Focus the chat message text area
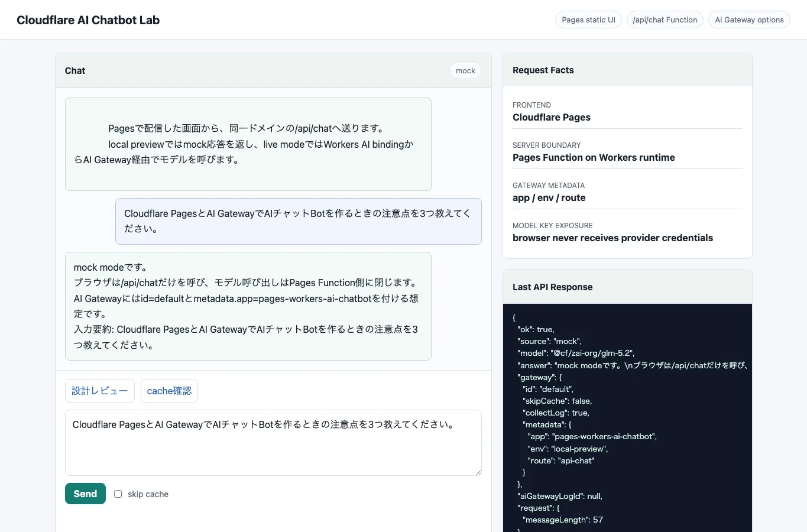Viewport: 807px width, 532px height. pos(273,443)
